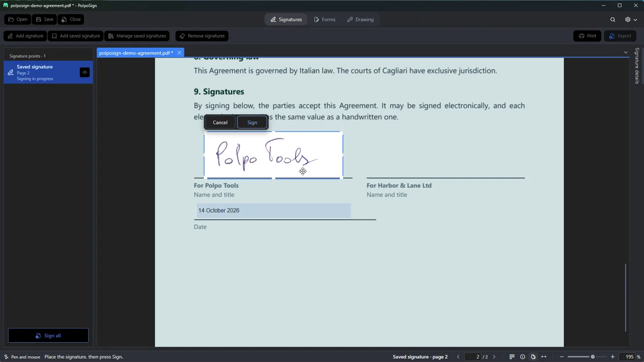Click Add saved signature tool
The height and width of the screenshot is (362, 644).
click(76, 36)
